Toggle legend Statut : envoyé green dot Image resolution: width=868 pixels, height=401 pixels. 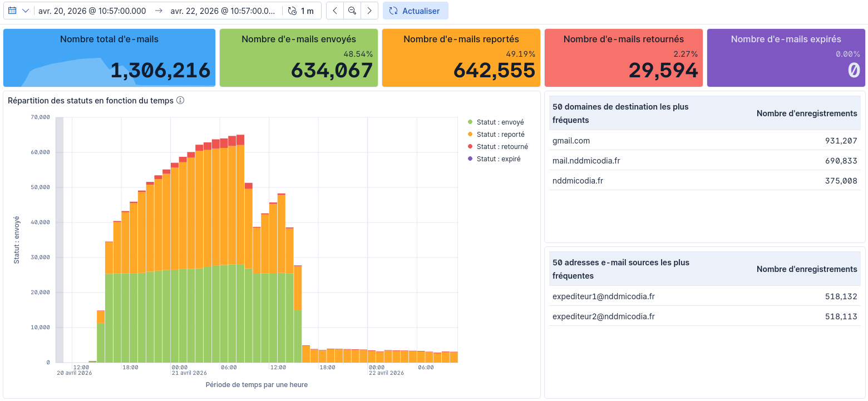[470, 122]
